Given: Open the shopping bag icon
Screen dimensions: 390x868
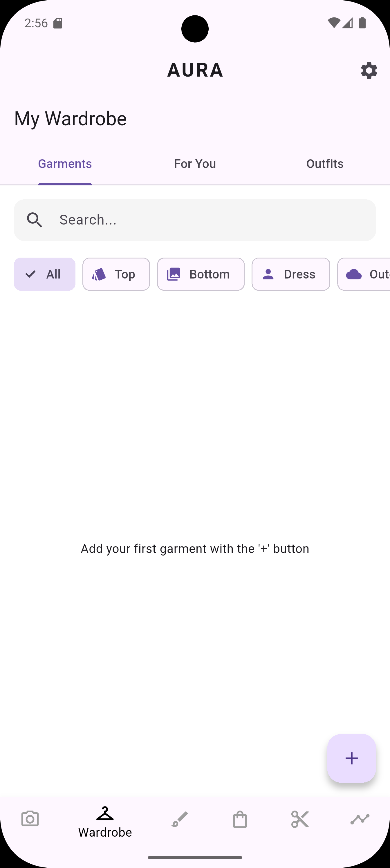Looking at the screenshot, I should click(x=240, y=819).
